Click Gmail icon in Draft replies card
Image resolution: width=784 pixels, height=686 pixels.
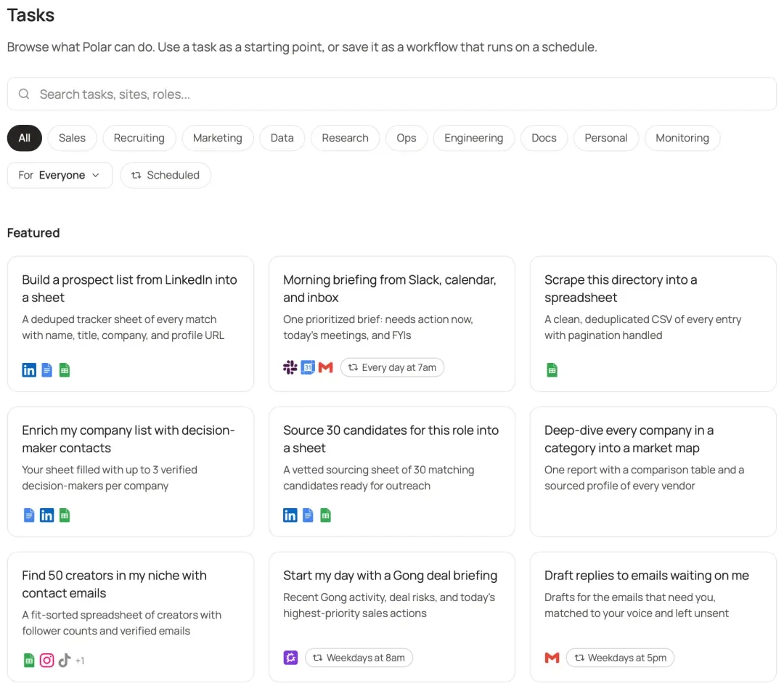(x=552, y=658)
